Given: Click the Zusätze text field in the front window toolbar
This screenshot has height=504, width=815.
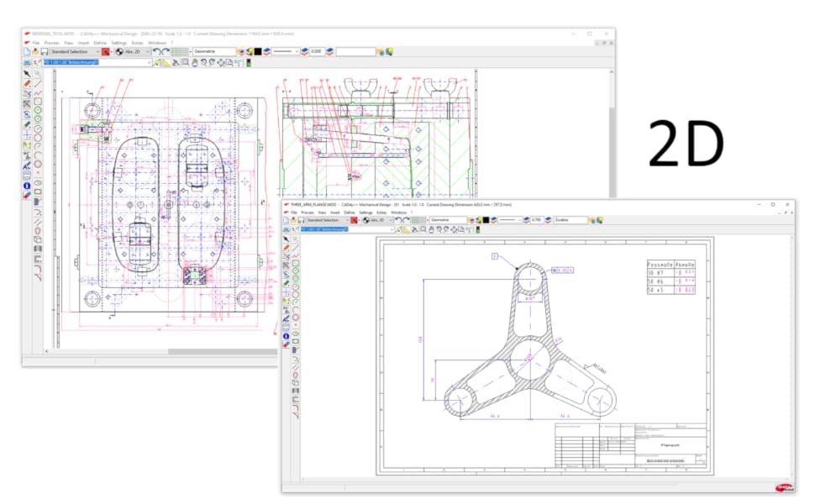Looking at the screenshot, I should click(x=568, y=220).
